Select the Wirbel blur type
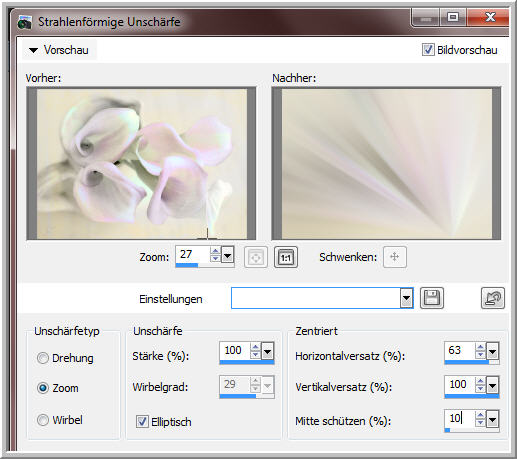 pos(43,420)
